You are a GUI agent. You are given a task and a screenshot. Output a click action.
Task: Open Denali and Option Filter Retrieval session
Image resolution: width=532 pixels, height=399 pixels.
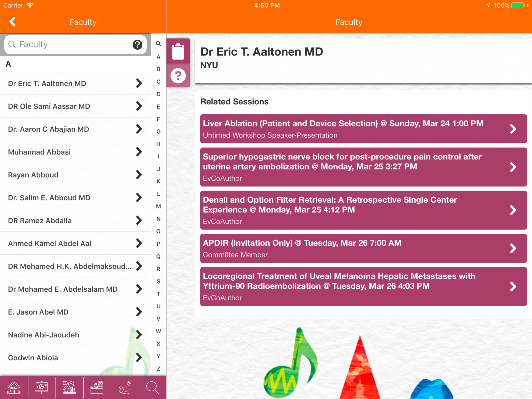(363, 210)
